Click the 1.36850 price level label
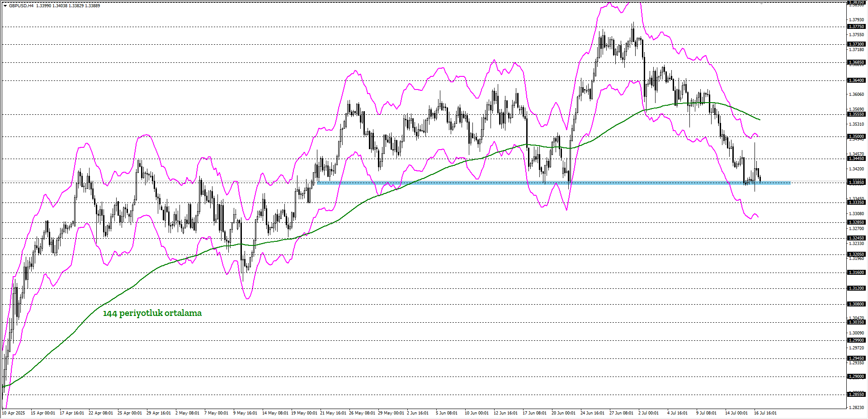Viewport: 868px width, 419px height. pyautogui.click(x=856, y=62)
